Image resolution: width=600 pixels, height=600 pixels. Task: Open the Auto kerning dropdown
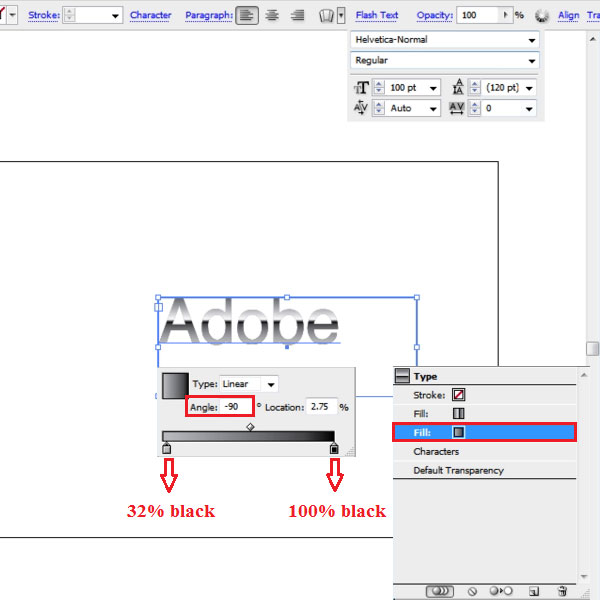click(x=433, y=109)
